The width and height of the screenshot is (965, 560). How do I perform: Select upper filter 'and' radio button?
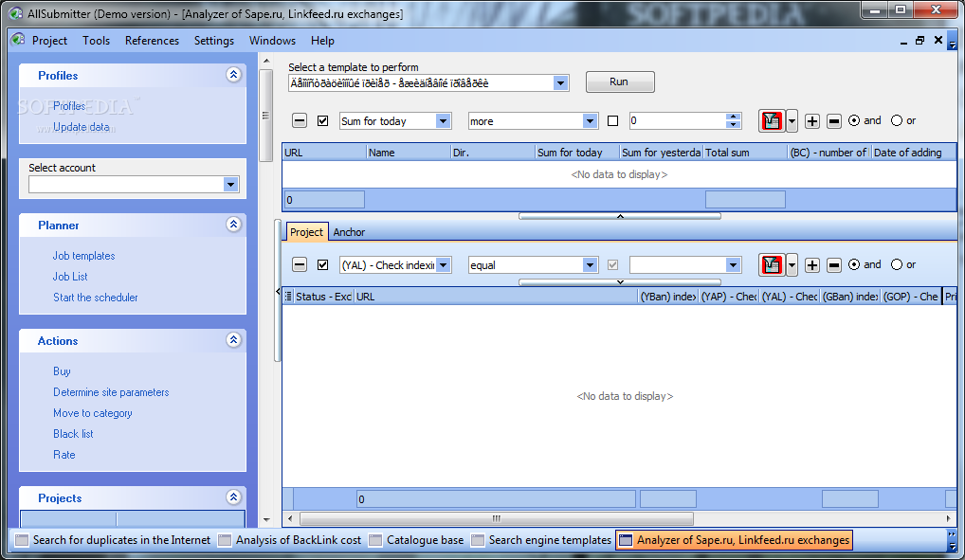(x=854, y=120)
